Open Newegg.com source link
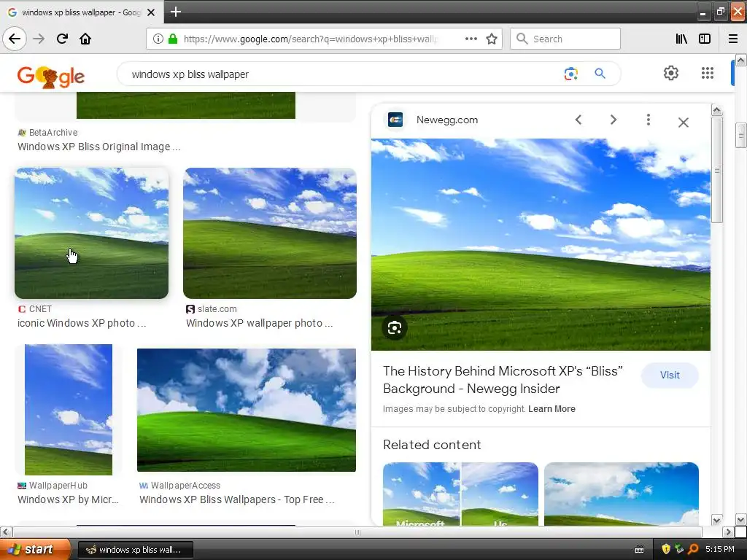 (x=447, y=120)
